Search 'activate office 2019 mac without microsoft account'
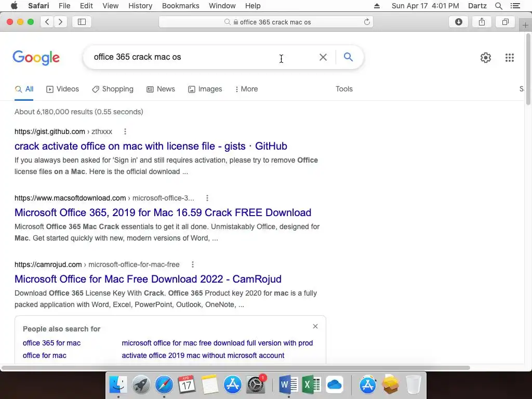 [203, 355]
